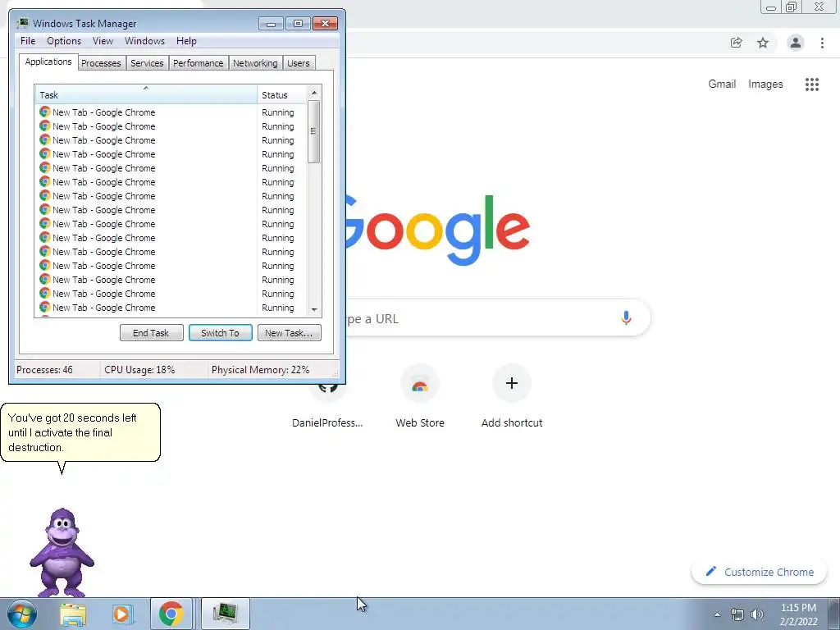
Task: Click the Processes: 46 status bar entry
Action: click(44, 370)
